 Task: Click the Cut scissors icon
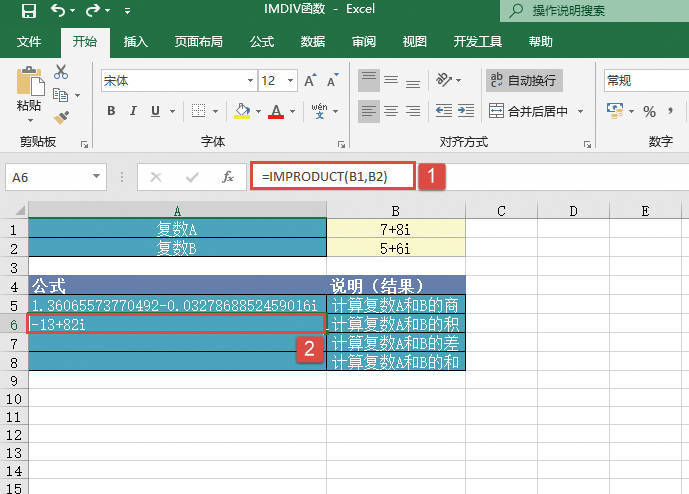(x=61, y=72)
